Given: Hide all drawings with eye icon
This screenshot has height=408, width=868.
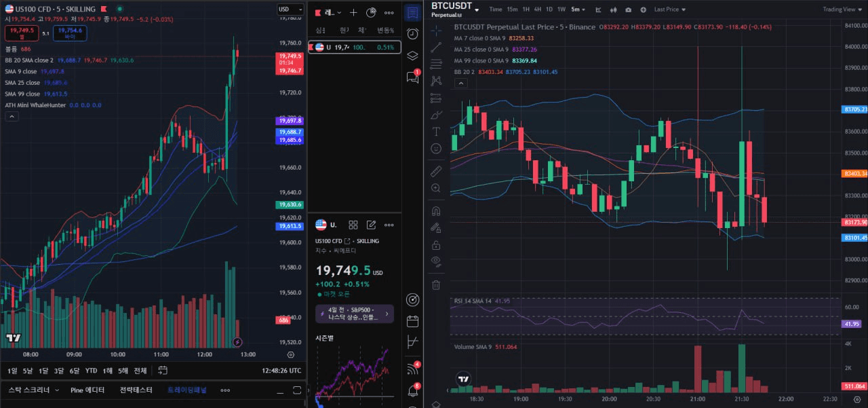Looking at the screenshot, I should coord(436,261).
